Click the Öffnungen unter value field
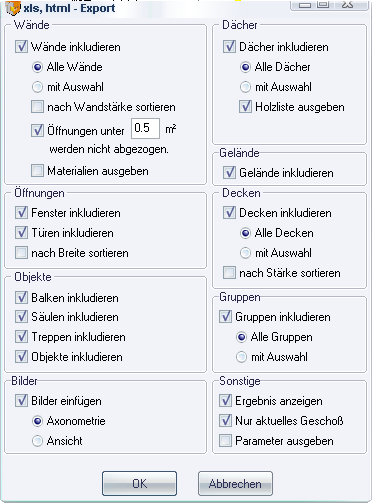Viewport: 372px width, 503px height. click(x=145, y=128)
